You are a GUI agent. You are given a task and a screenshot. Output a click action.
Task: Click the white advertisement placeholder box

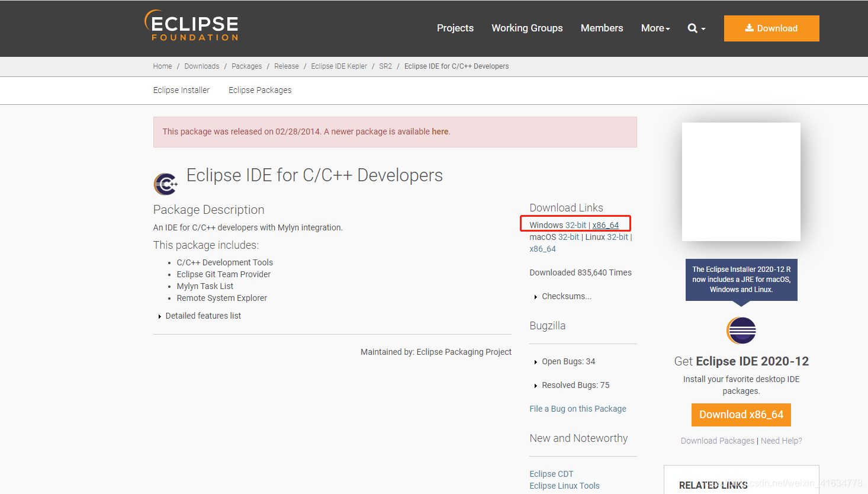(741, 182)
